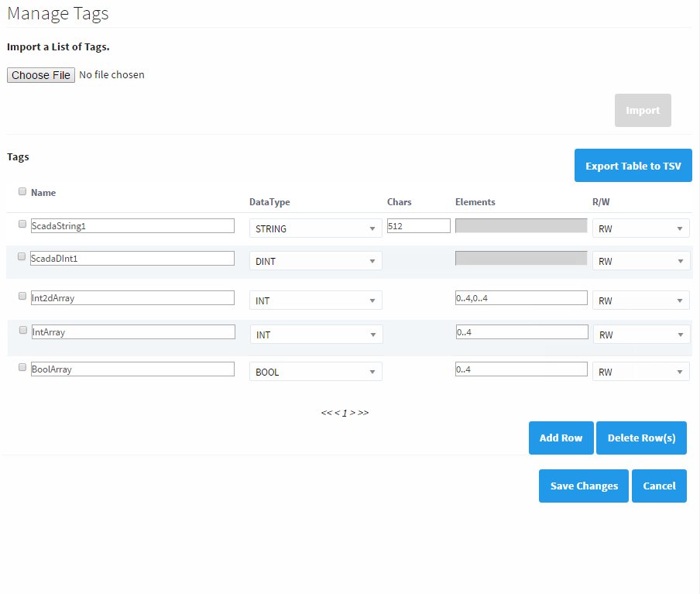Screen dimensions: 700x594
Task: Open the R/W dropdown for ScadaDInt1
Action: coord(640,261)
